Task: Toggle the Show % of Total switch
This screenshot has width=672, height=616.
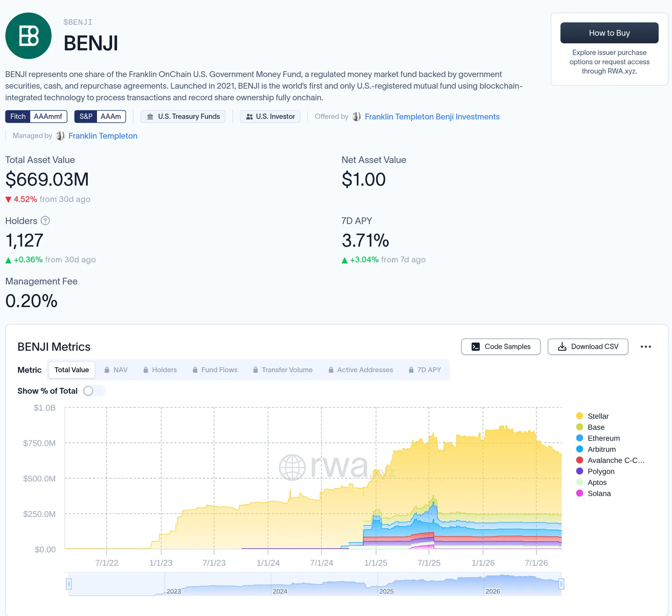Action: coord(94,391)
